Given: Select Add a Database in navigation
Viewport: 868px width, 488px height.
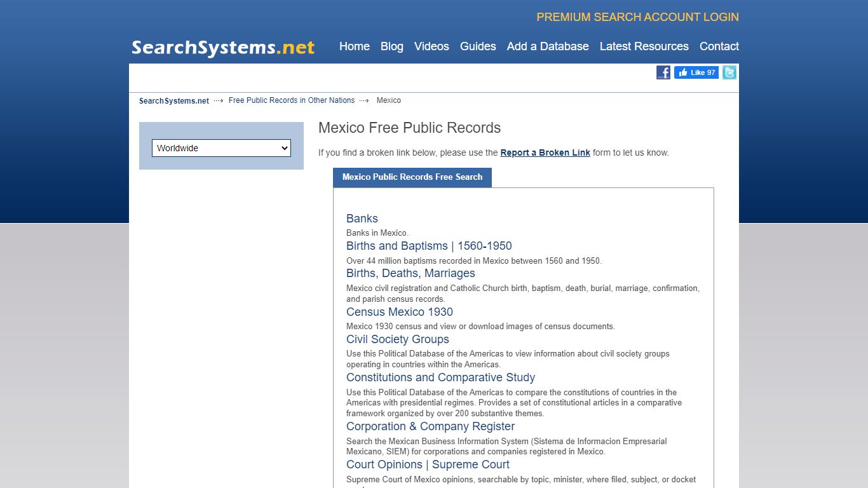Looking at the screenshot, I should (548, 46).
